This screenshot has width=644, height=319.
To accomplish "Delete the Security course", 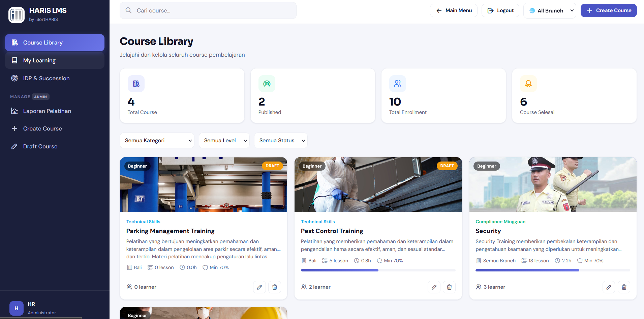I will [x=624, y=287].
